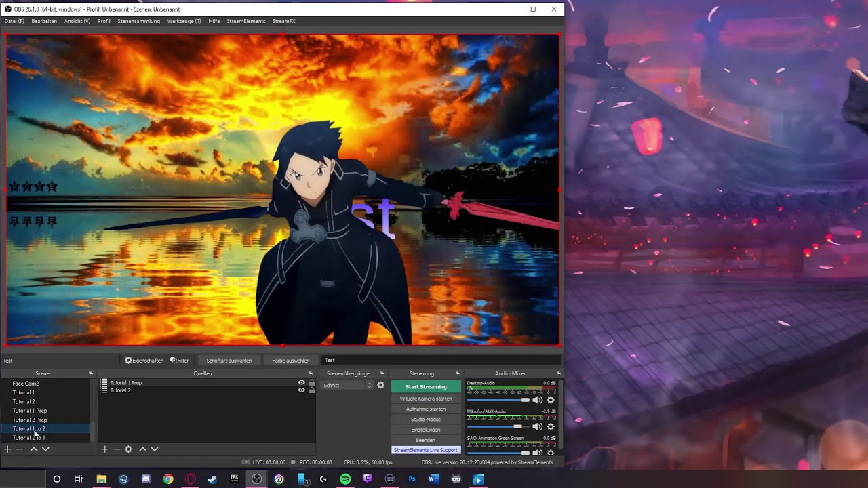Open SAO Animation Green Screen audio gear

click(551, 453)
